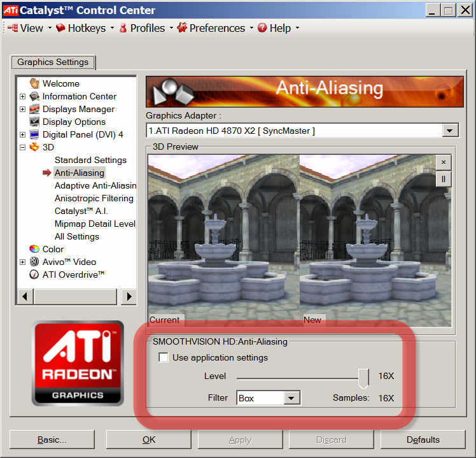Image resolution: width=476 pixels, height=458 pixels.
Task: Open the Profiles menu
Action: [148, 28]
